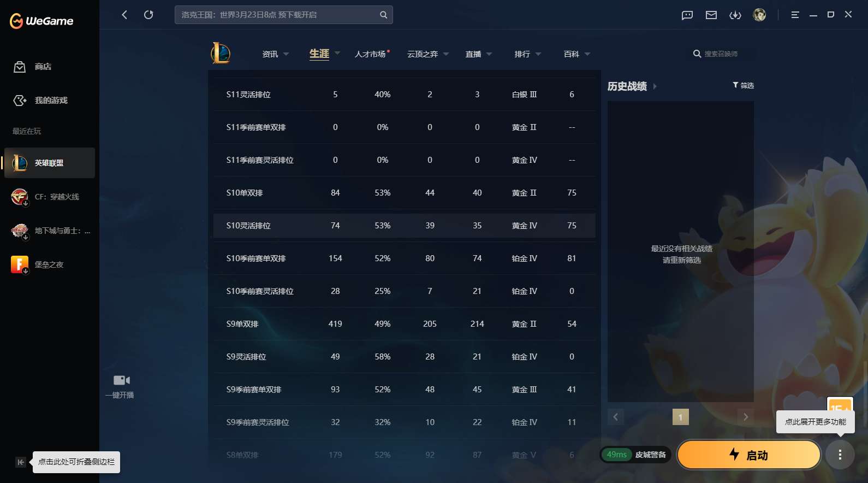This screenshot has width=868, height=483.
Task: Open the chat messages icon
Action: pos(687,15)
